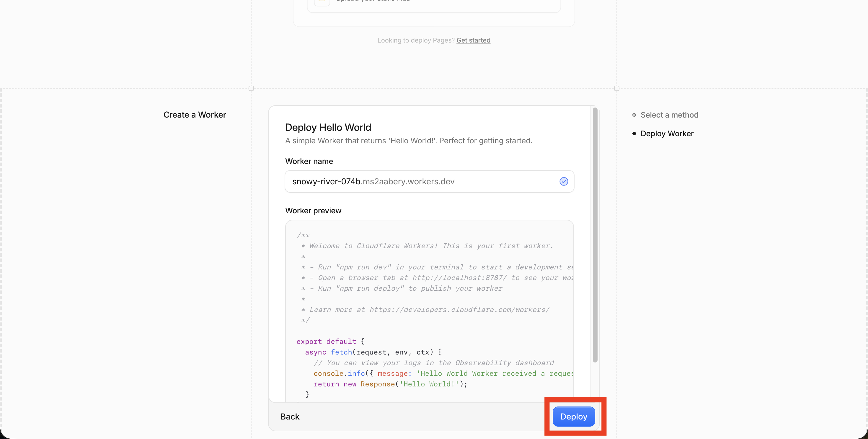
Task: Click the 'Learn more at https://developers.cloudflare.com/workers/' comment
Action: coord(425,310)
